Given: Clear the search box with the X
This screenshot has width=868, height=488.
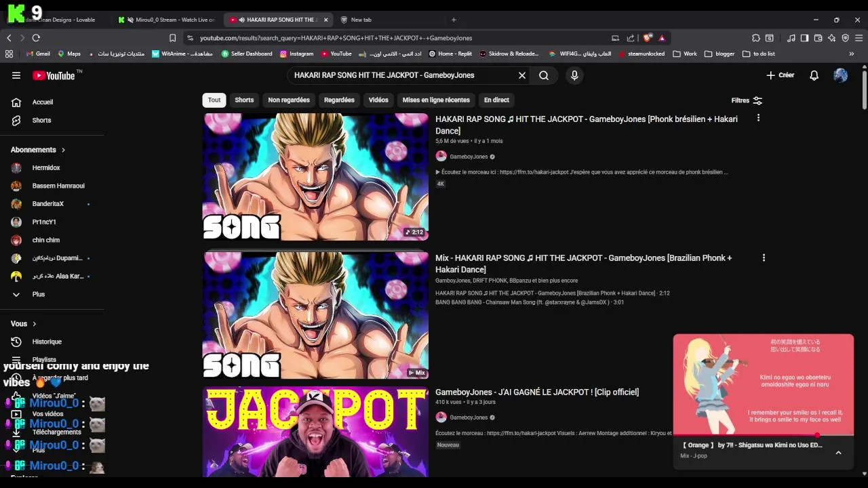Looking at the screenshot, I should coord(522,75).
